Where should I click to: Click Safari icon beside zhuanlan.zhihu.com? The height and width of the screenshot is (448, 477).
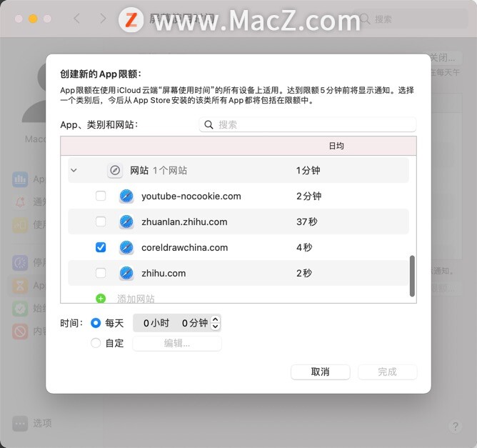click(x=126, y=221)
